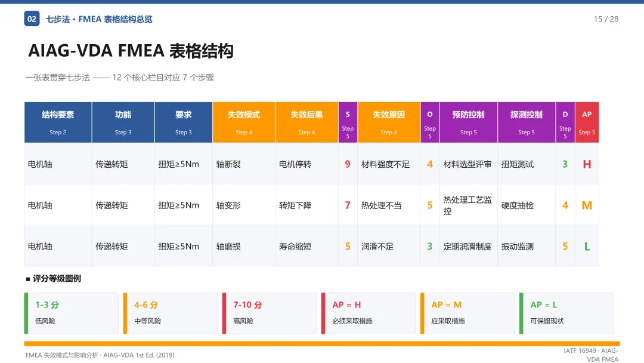Click occurrence value 5 in 轴变形 row
The height and width of the screenshot is (363, 644).
[x=429, y=205]
